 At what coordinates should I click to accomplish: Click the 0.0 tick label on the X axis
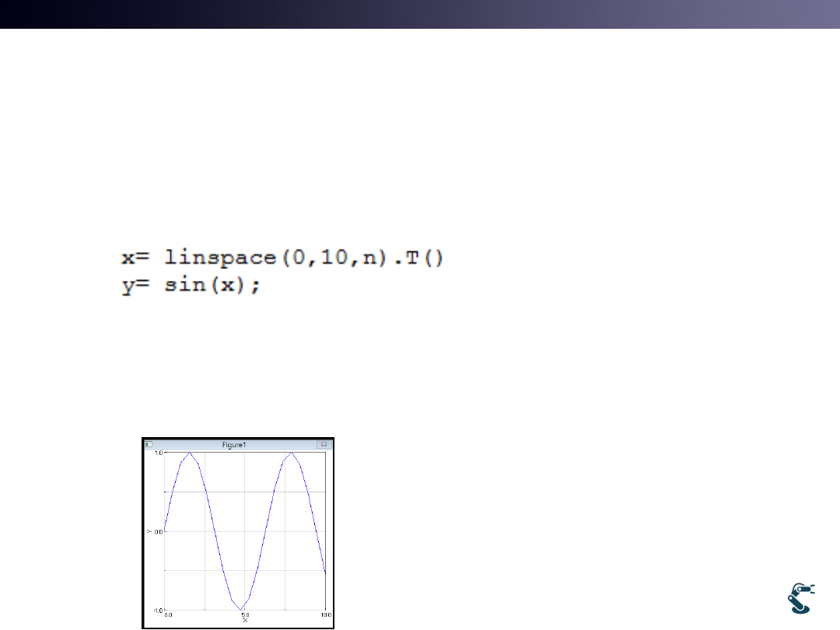[x=169, y=614]
